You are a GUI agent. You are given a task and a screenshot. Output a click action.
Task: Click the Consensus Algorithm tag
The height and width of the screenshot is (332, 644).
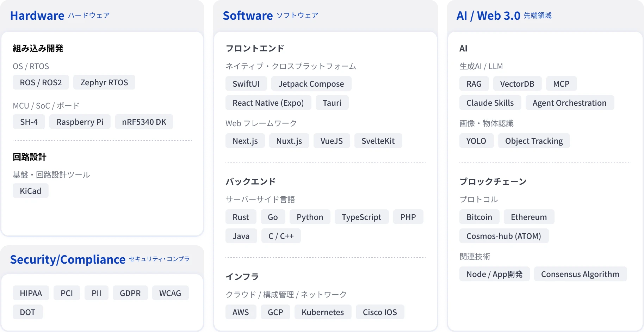point(581,274)
